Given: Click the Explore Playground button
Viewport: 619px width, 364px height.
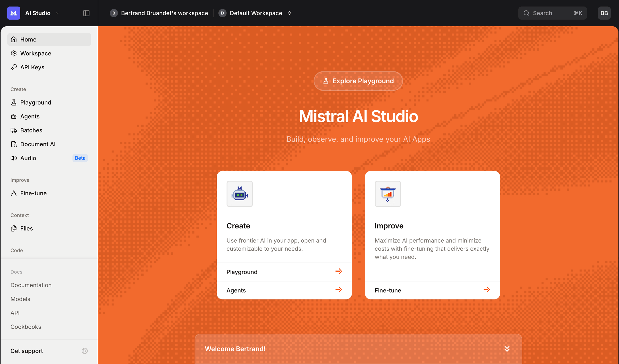Looking at the screenshot, I should click(x=358, y=81).
